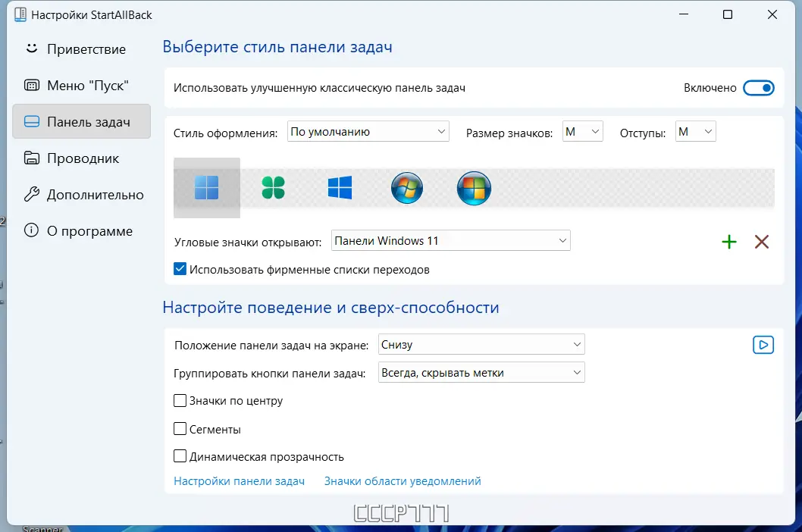Click the Выберите стиль панели задач heading
802x532 pixels.
[x=277, y=46]
